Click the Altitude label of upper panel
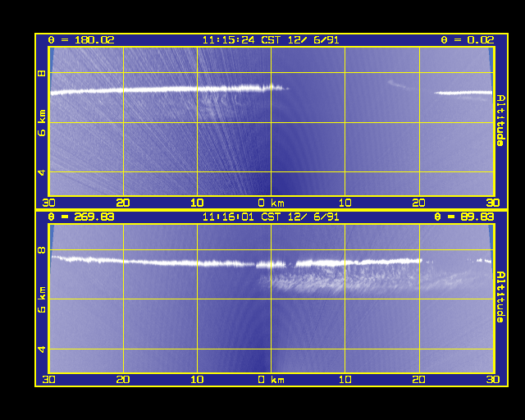This screenshot has height=420, width=525. [x=500, y=121]
